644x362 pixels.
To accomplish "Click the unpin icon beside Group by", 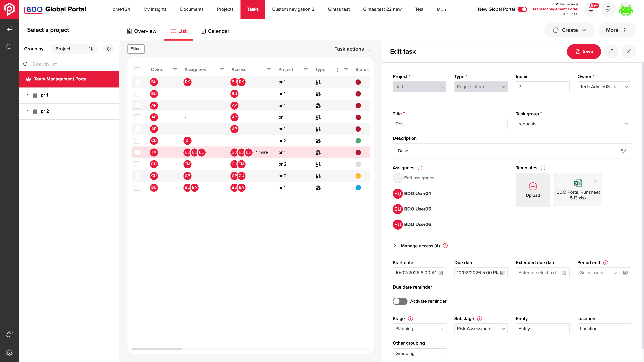I will [x=109, y=49].
